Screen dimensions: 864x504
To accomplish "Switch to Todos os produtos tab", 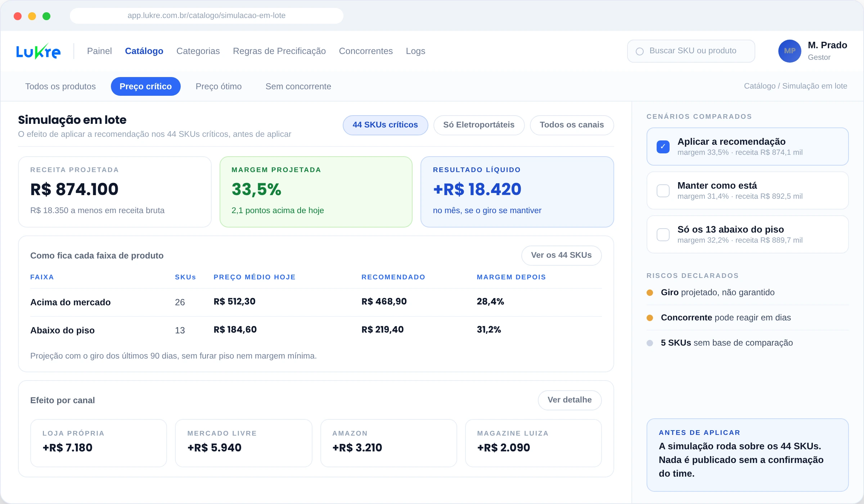I will pyautogui.click(x=60, y=86).
